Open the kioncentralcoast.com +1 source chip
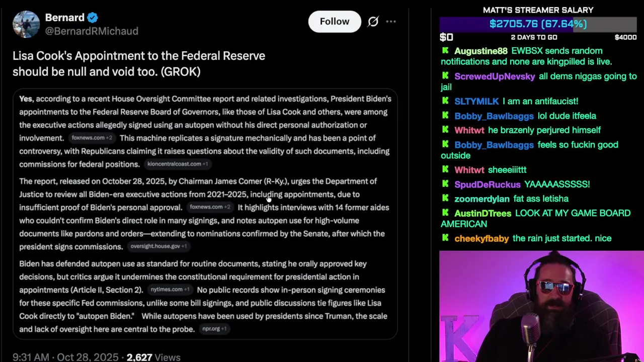 click(177, 164)
